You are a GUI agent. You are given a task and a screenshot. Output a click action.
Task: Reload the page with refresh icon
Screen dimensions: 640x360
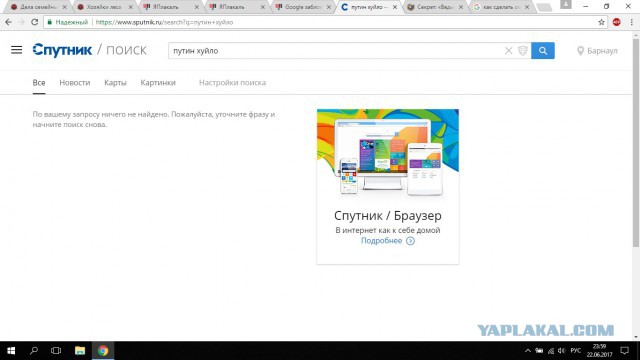click(x=35, y=22)
